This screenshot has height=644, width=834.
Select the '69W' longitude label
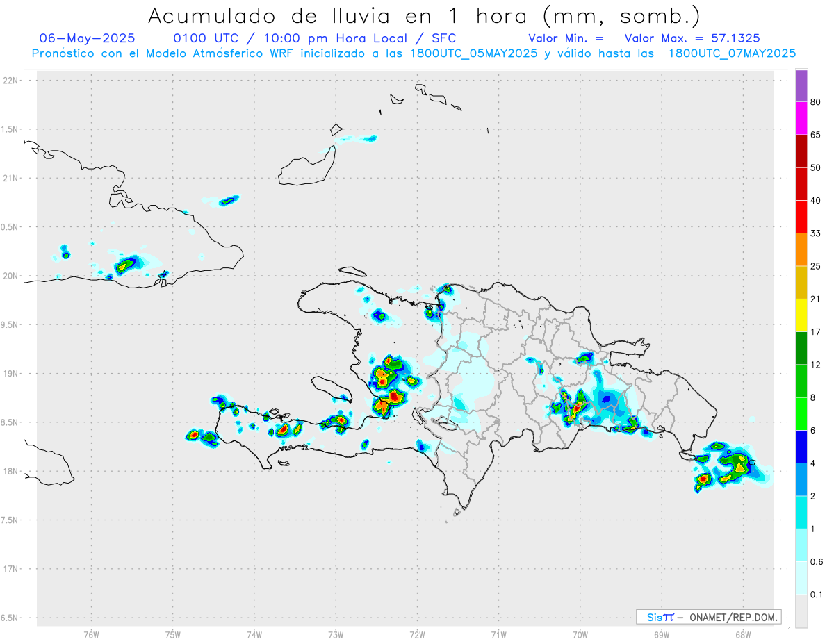[x=662, y=634]
